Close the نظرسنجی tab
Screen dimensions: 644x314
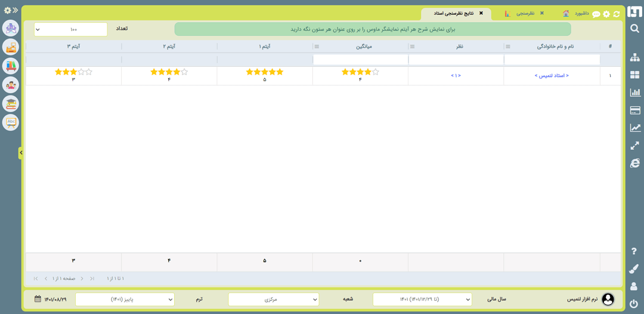coord(541,13)
